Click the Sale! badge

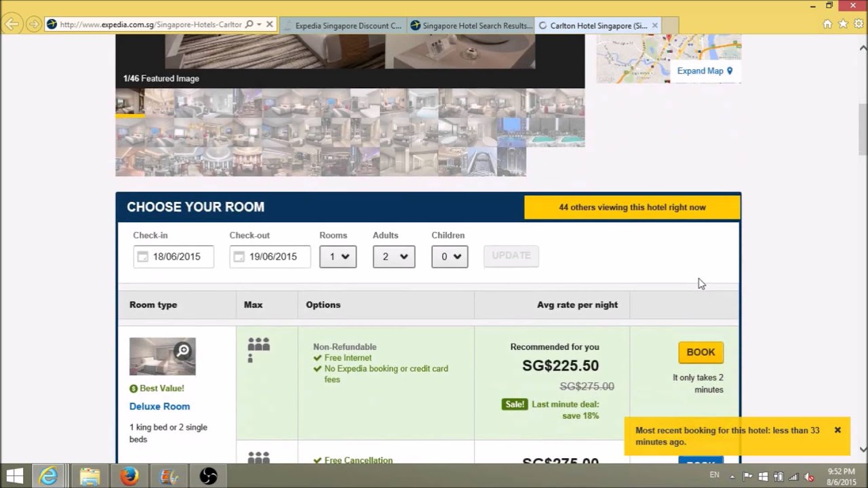tap(515, 405)
